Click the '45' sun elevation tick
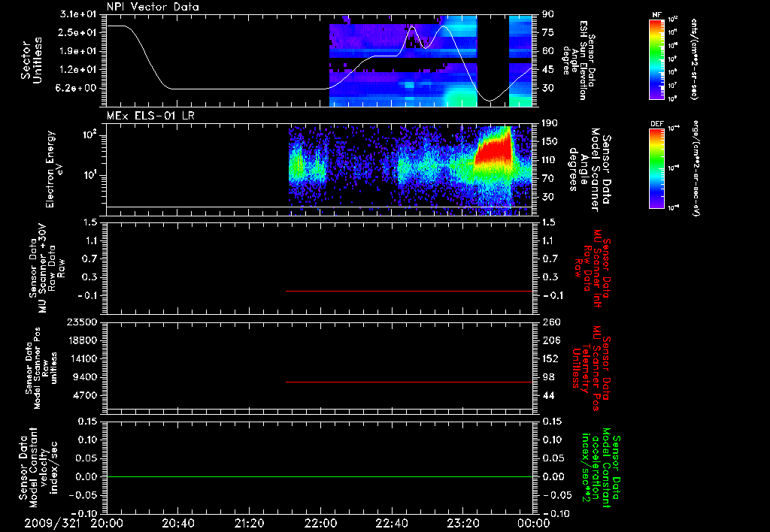Image resolution: width=770 pixels, height=532 pixels. 548,70
